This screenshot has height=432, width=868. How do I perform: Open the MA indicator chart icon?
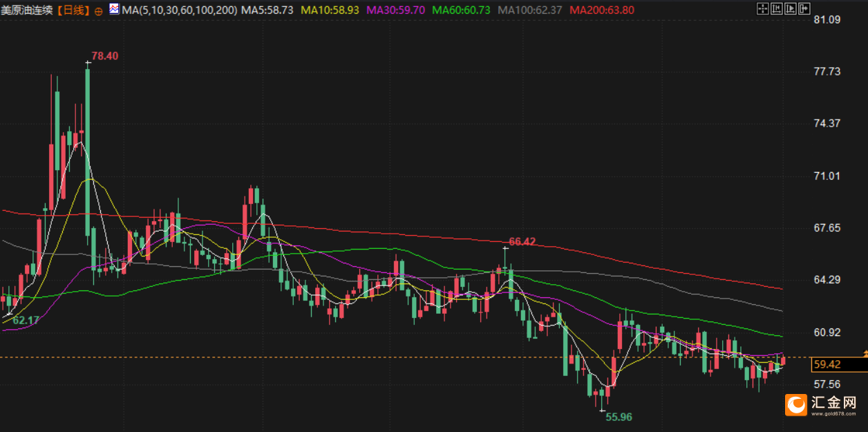[x=114, y=10]
